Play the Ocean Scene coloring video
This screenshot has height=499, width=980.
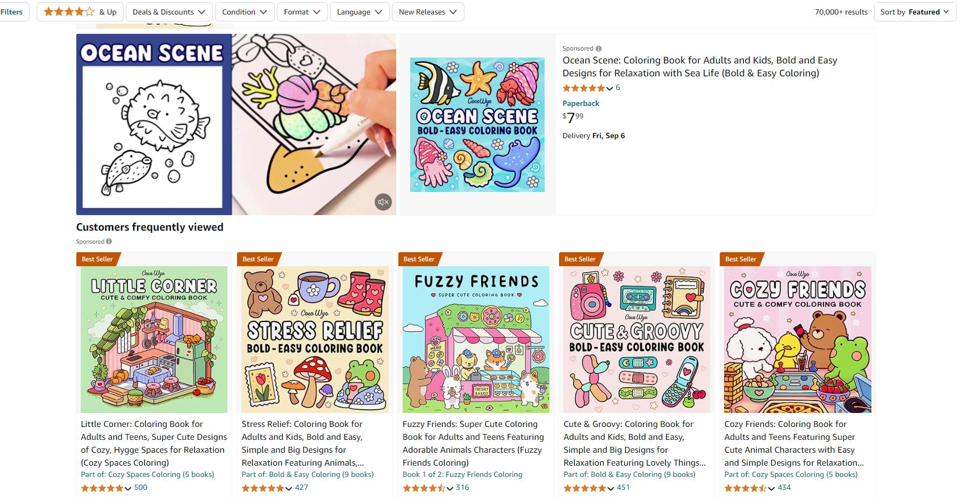click(236, 124)
